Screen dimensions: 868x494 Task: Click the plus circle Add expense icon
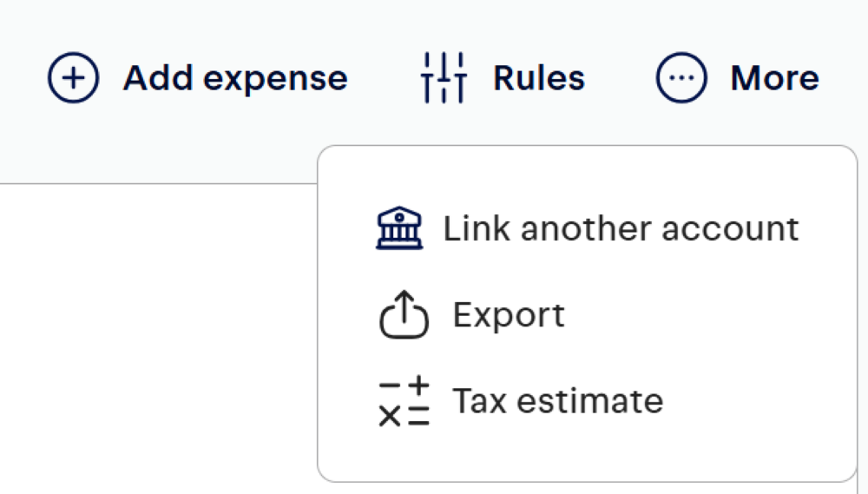point(74,77)
